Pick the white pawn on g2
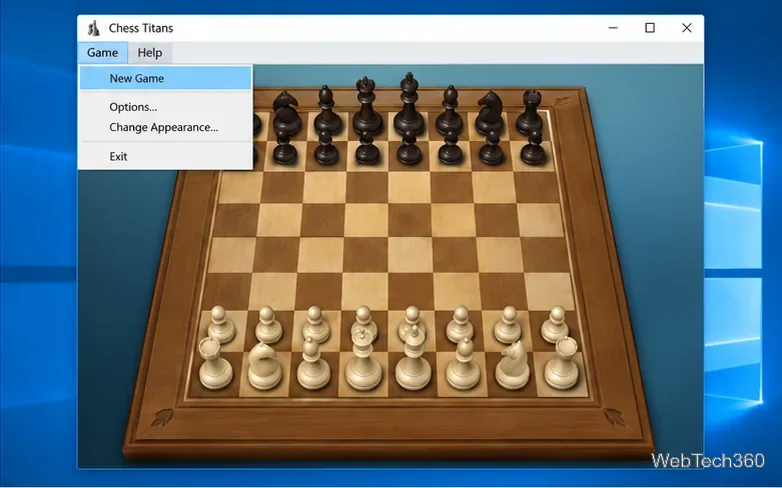This screenshot has height=488, width=782. tap(508, 324)
